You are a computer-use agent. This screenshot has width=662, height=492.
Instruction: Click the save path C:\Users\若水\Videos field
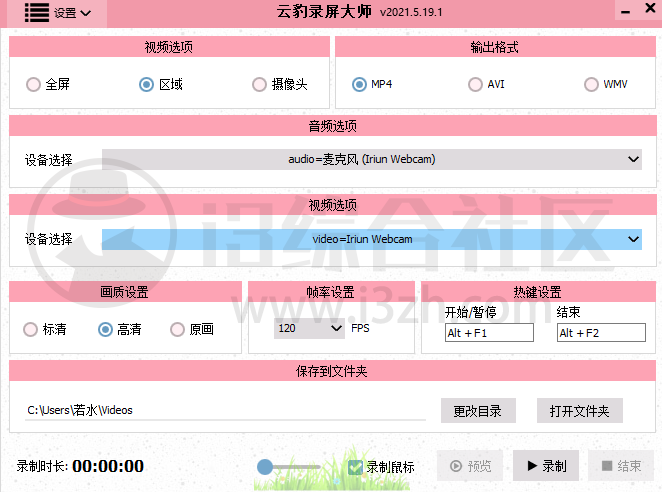[x=225, y=410]
